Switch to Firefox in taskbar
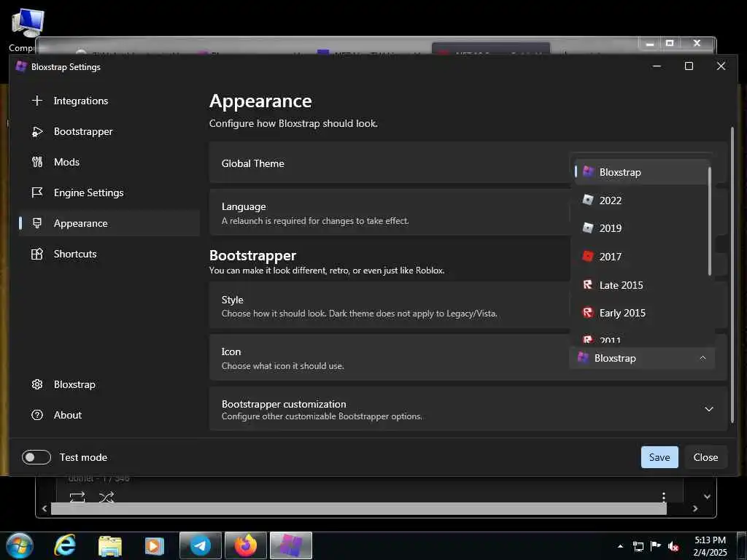Image resolution: width=747 pixels, height=560 pixels. pos(246,545)
